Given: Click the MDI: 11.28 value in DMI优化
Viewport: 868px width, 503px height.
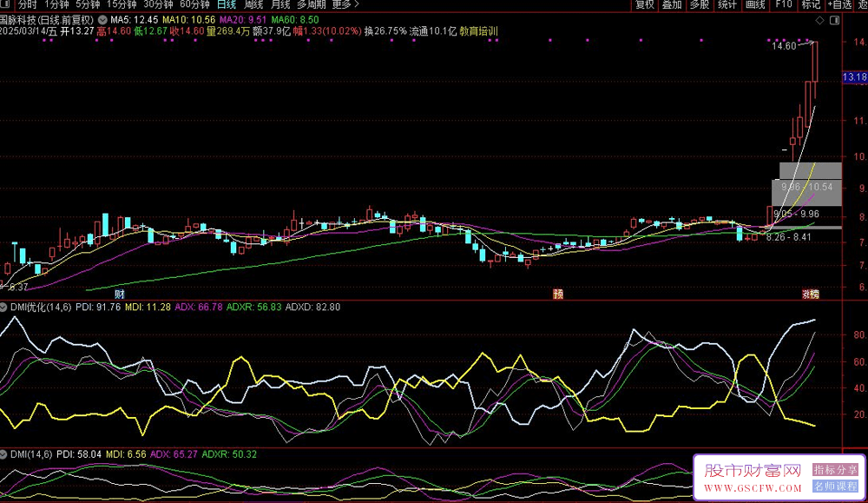Looking at the screenshot, I should pyautogui.click(x=148, y=307).
